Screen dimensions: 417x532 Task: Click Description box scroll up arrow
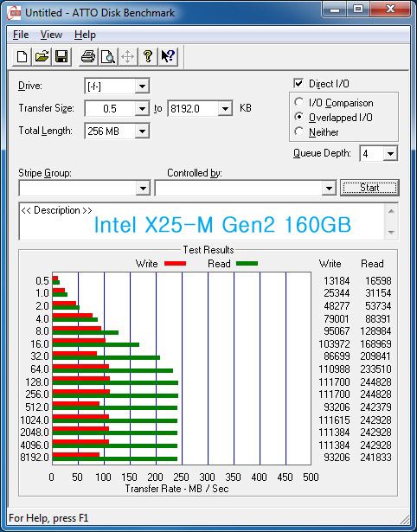(x=391, y=211)
